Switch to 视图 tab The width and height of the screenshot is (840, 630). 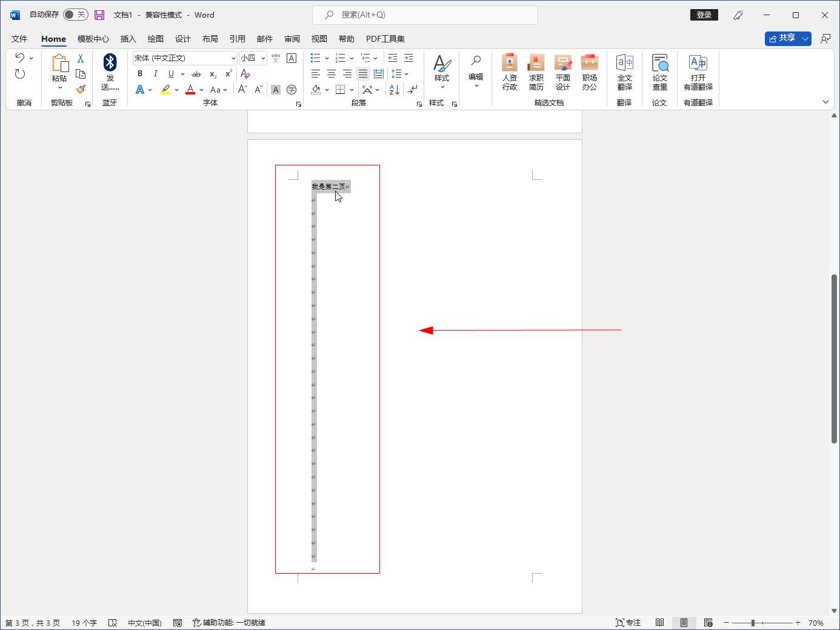point(319,39)
